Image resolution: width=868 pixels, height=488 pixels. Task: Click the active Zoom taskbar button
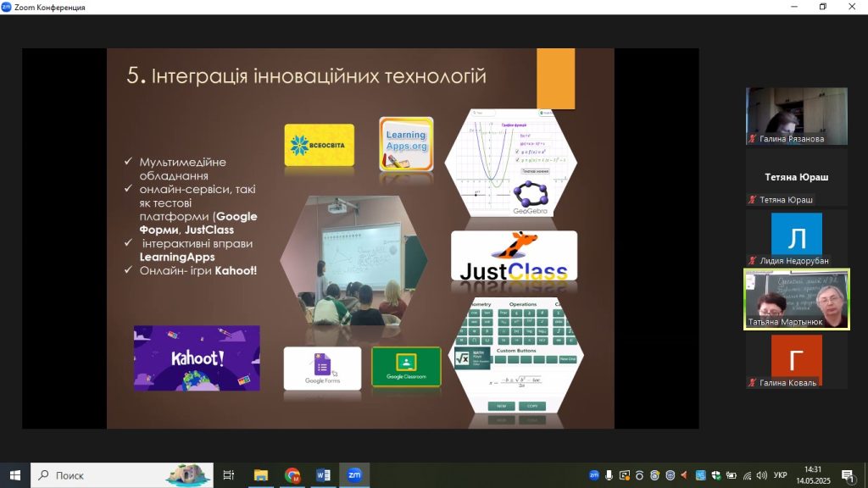[x=354, y=475]
